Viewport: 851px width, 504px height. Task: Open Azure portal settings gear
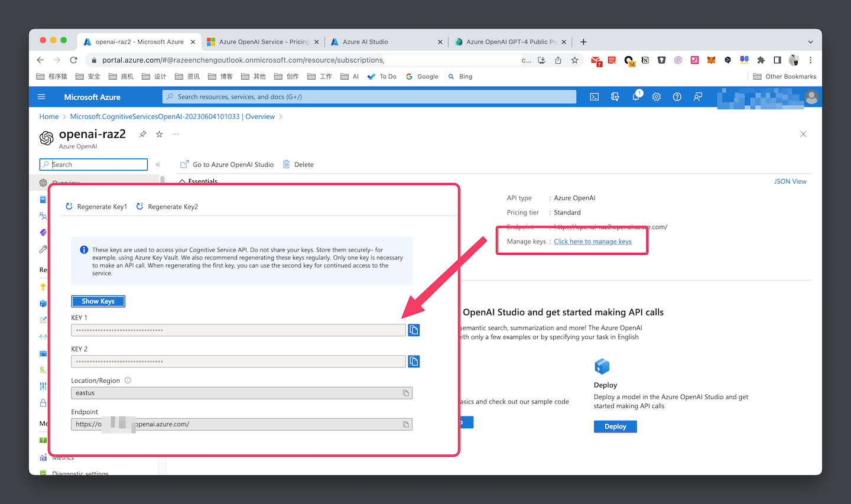(657, 97)
